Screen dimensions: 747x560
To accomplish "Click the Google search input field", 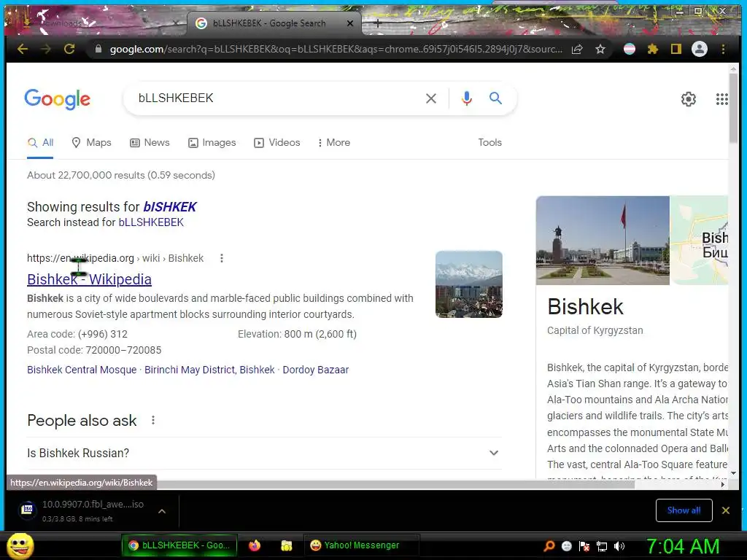I will click(276, 98).
